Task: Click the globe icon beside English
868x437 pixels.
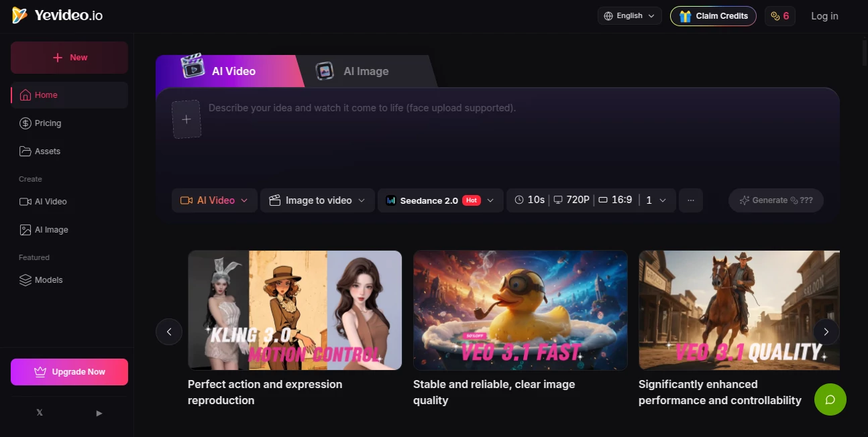Action: pyautogui.click(x=608, y=16)
